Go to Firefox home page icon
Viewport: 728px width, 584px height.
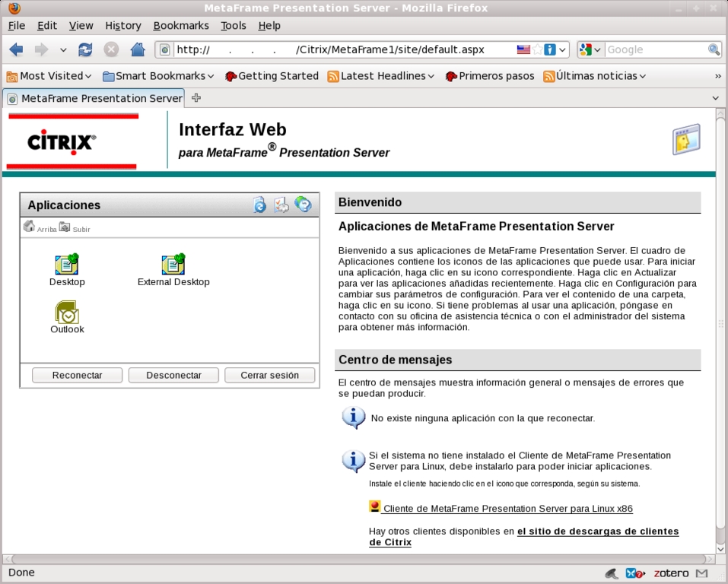pyautogui.click(x=138, y=49)
